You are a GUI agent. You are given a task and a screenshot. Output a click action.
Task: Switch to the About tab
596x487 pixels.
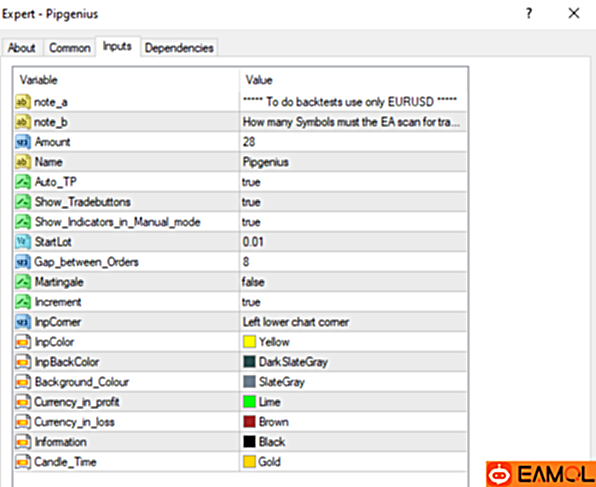(22, 48)
